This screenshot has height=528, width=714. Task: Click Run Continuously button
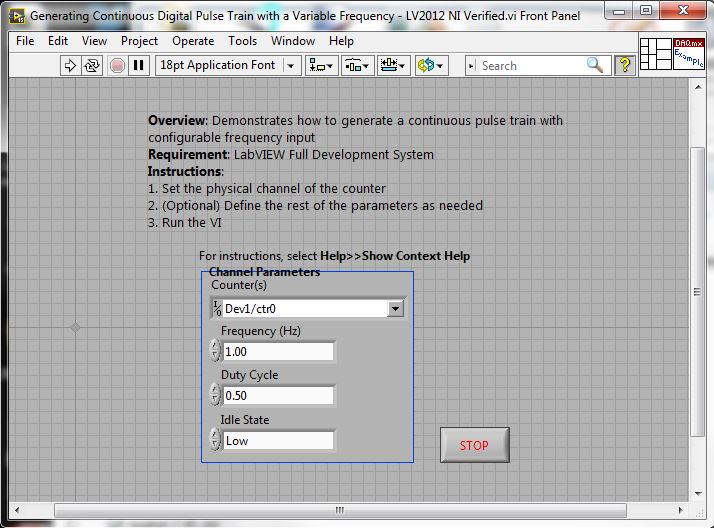(x=92, y=66)
